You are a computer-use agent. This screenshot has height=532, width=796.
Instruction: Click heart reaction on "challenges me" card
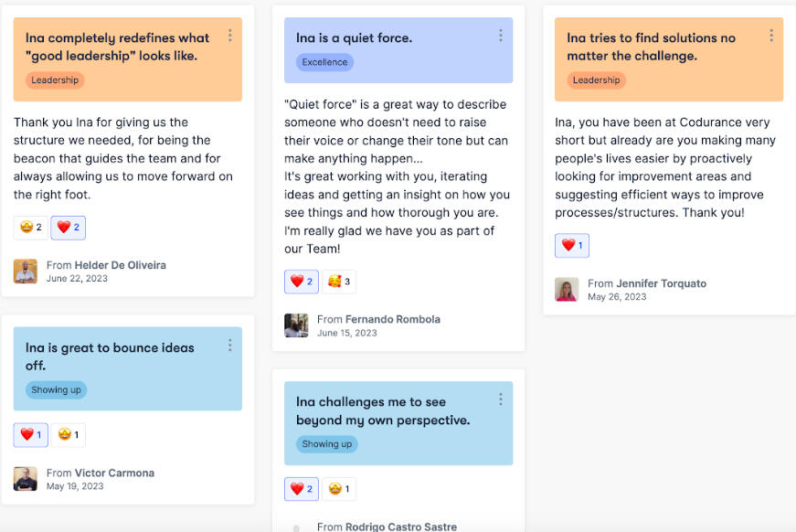coord(302,489)
